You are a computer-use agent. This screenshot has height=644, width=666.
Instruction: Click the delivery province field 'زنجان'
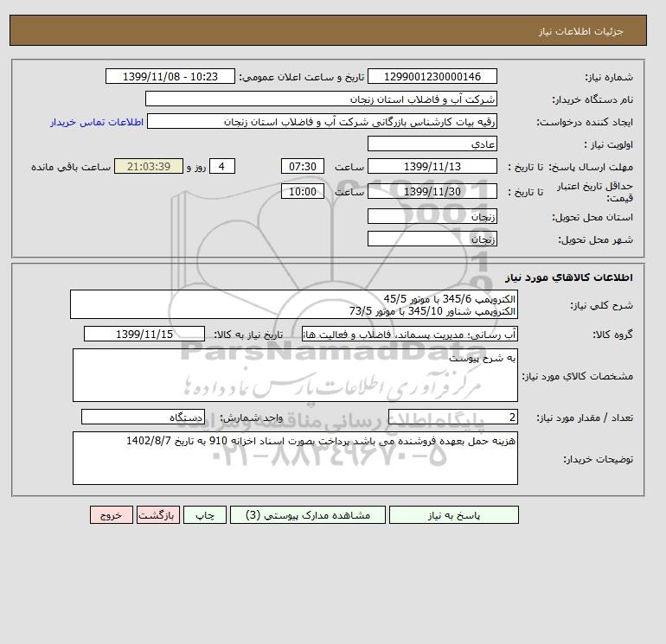click(432, 216)
